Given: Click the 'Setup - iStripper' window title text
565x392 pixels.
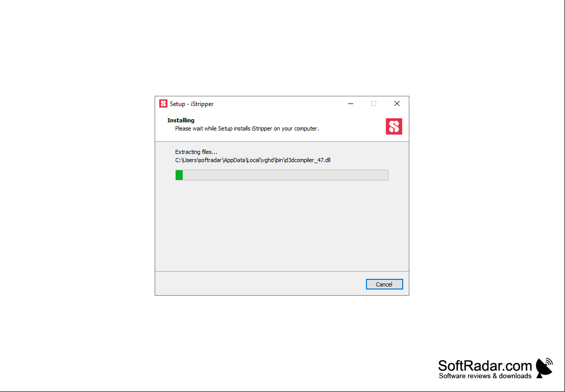Looking at the screenshot, I should [192, 103].
